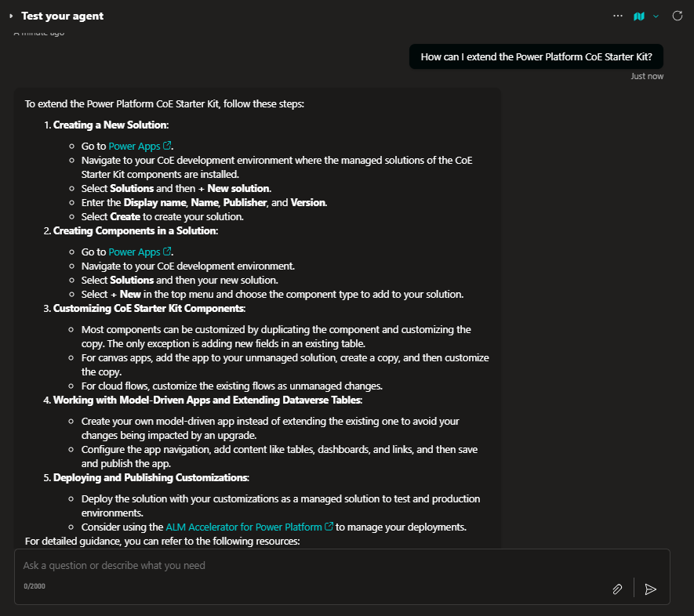Click the refresh conversation icon
694x616 pixels.
click(678, 16)
